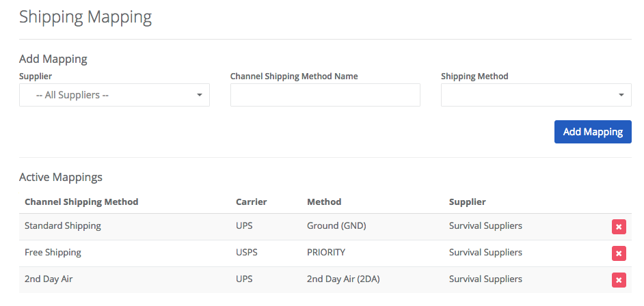The image size is (644, 306).
Task: Click the Supplier column header in table
Action: (468, 201)
